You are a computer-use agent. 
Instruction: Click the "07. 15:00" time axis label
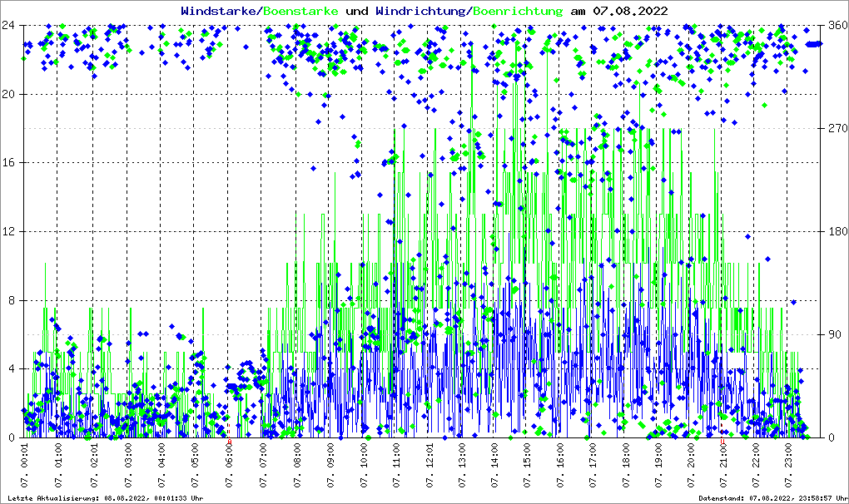(x=527, y=466)
